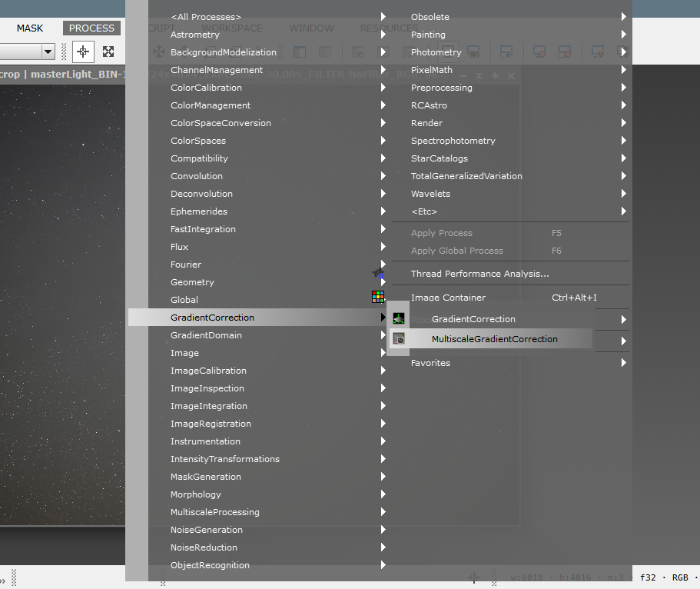
Task: Open the ImageIntegration process category
Action: point(209,406)
